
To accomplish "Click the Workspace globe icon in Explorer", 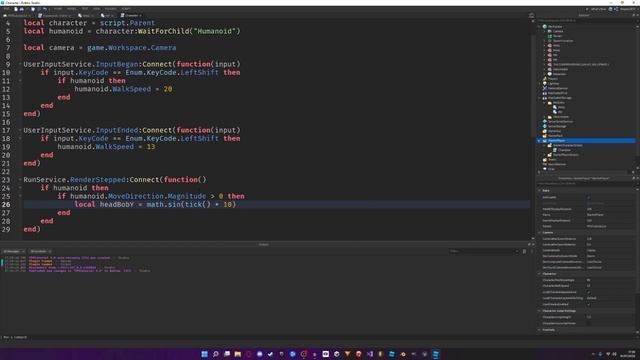I will coord(544,27).
